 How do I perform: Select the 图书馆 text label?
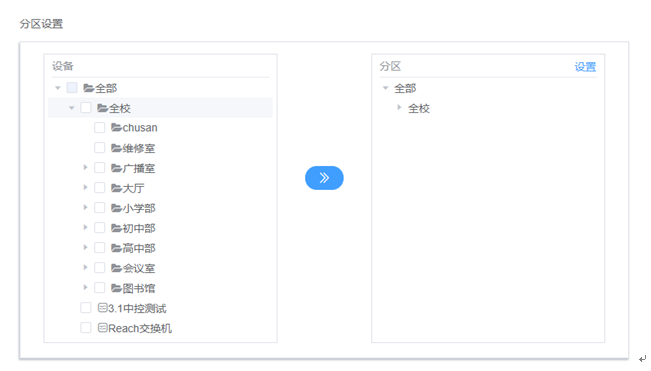tap(139, 288)
